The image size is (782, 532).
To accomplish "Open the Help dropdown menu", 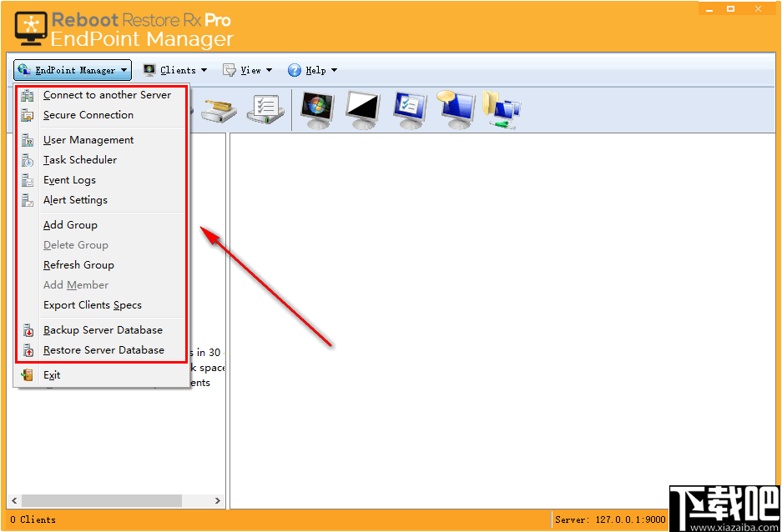I will click(x=313, y=70).
